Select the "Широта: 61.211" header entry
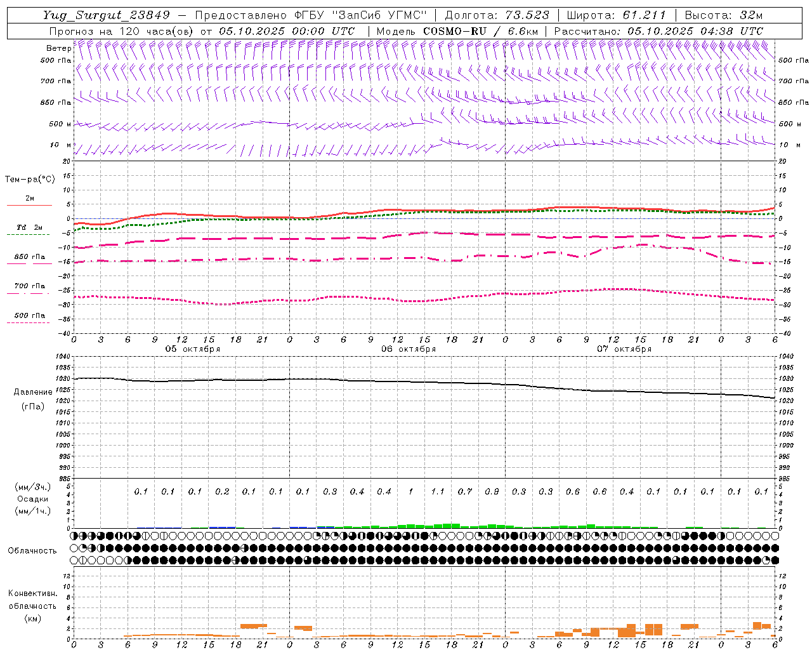This screenshot has width=812, height=650. [x=616, y=15]
